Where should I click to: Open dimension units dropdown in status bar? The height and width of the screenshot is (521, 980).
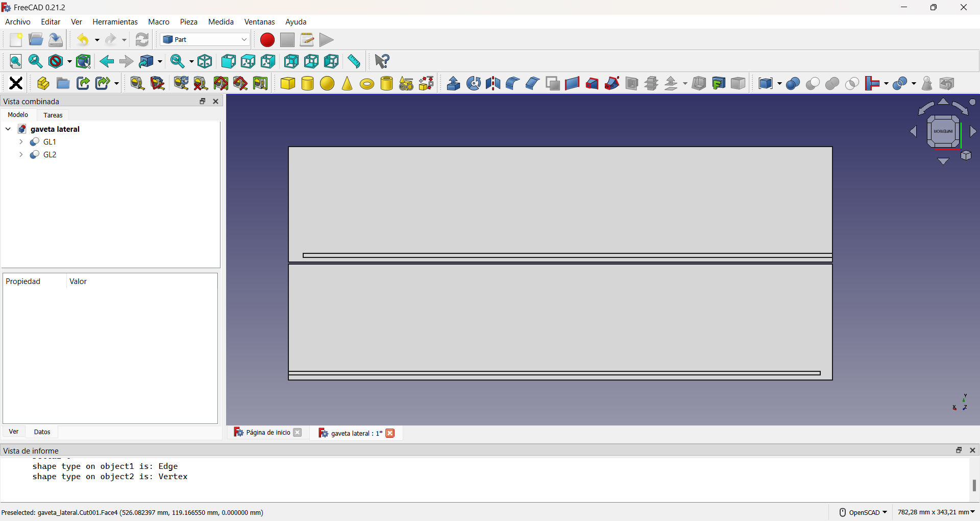tap(936, 512)
